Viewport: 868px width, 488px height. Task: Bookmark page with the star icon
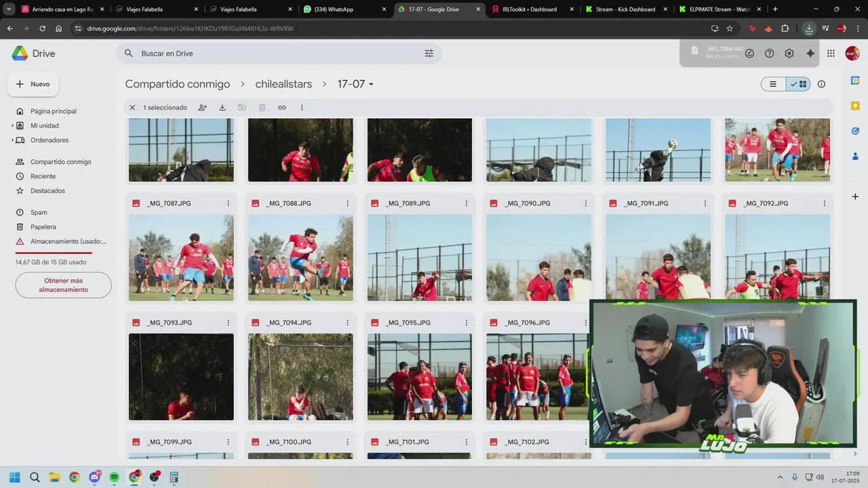point(730,28)
